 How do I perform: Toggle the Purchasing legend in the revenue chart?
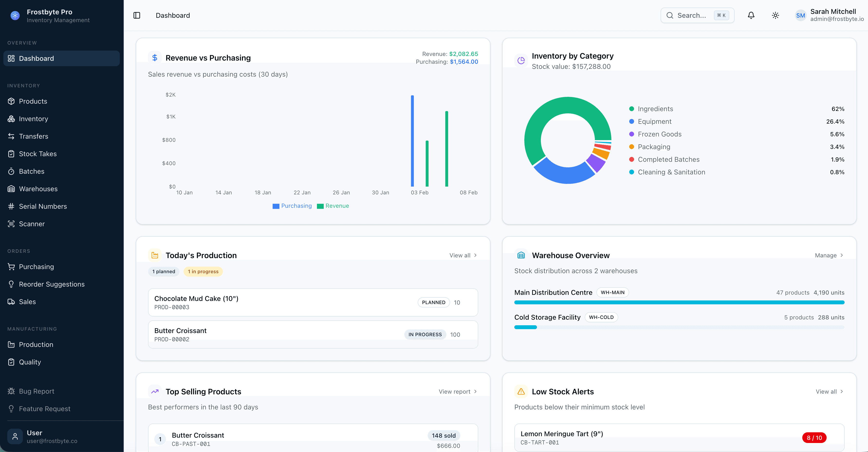click(x=292, y=206)
